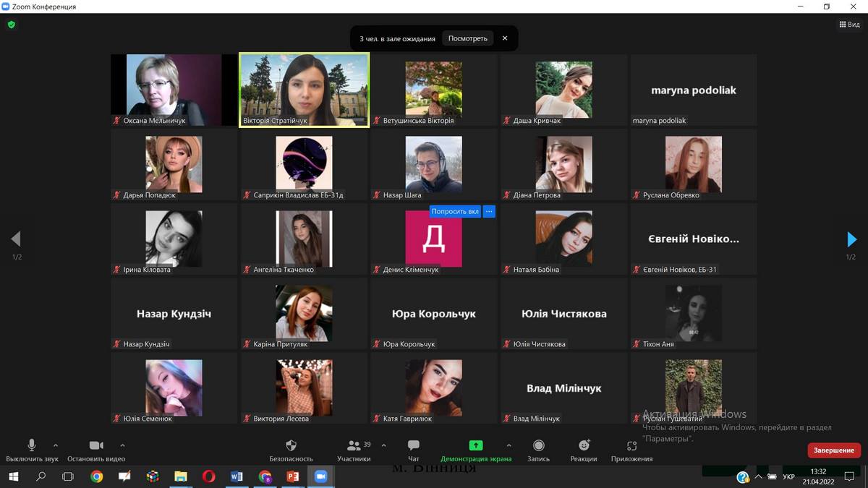Viewport: 868px width, 488px height.
Task: Open the Apps (Приложения) panel
Action: pyautogui.click(x=631, y=446)
